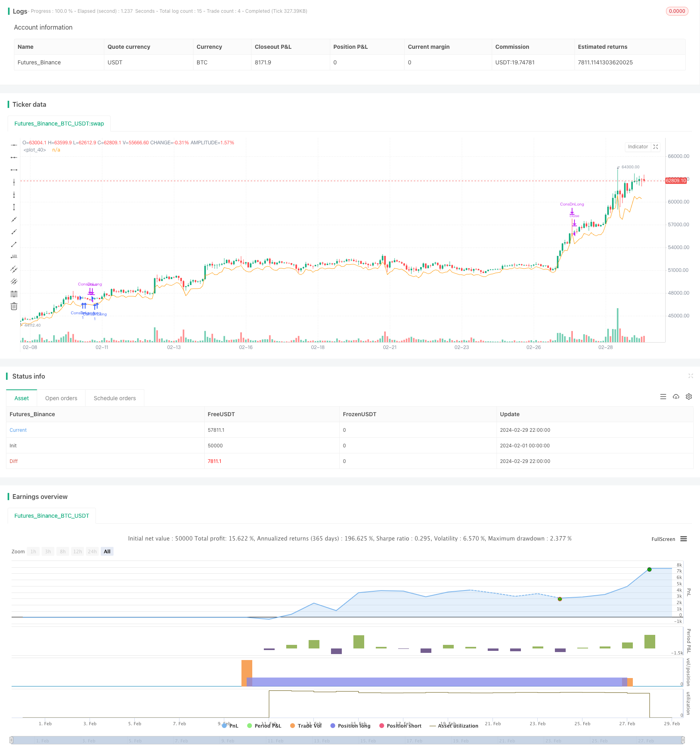The image size is (700, 756).
Task: Select the diagonal ray line drawing tool
Action: click(14, 232)
